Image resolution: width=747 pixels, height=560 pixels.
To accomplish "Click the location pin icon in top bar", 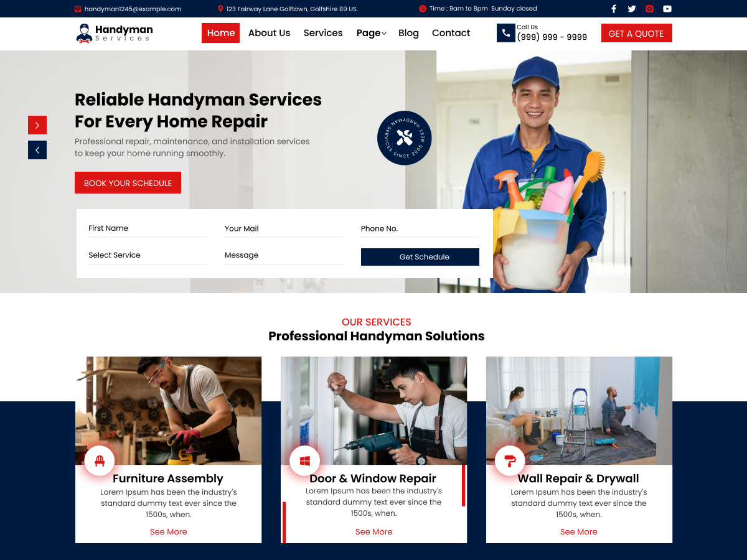I will [220, 9].
